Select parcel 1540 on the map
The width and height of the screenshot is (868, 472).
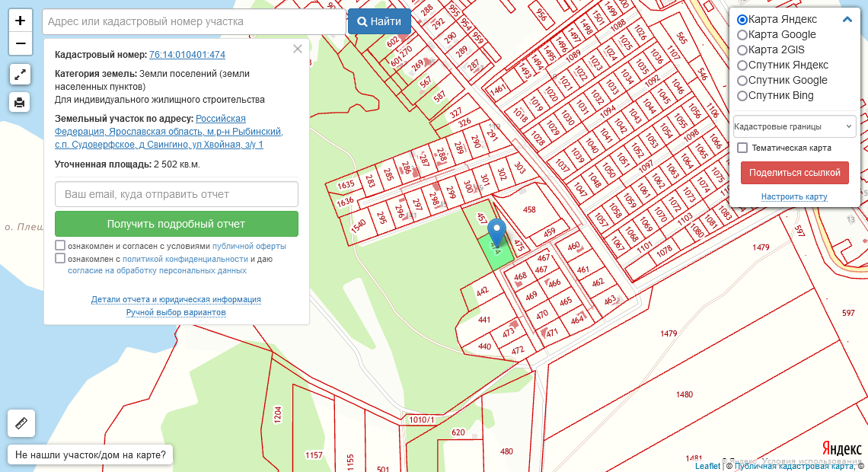click(359, 226)
